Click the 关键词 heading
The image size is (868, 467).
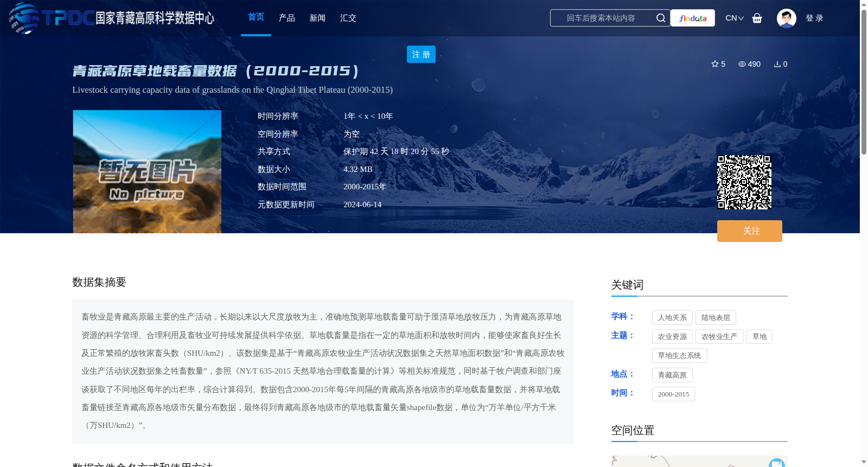pos(627,285)
